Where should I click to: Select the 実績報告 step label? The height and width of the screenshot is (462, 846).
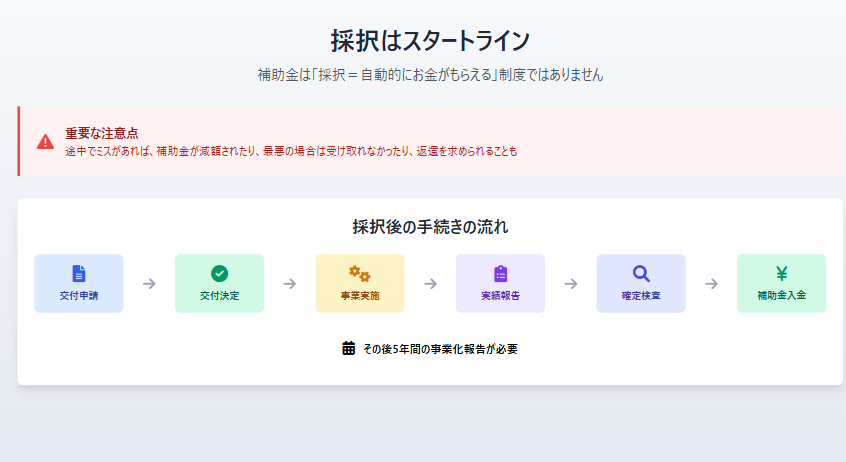point(500,295)
